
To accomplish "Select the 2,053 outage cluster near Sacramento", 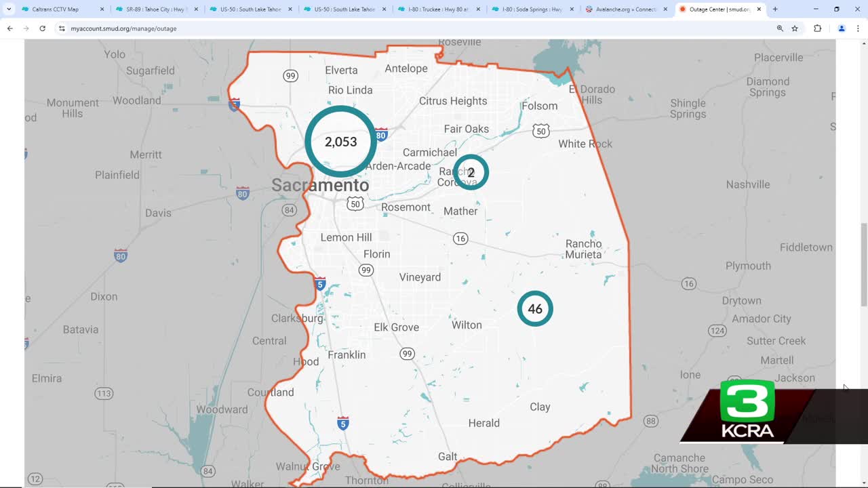I will [340, 141].
